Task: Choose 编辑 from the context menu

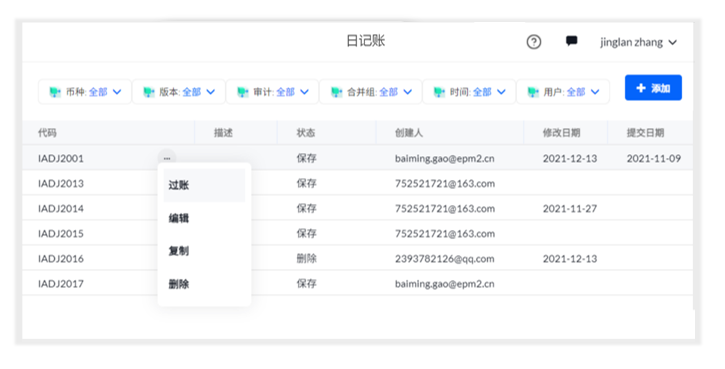Action: [204, 218]
